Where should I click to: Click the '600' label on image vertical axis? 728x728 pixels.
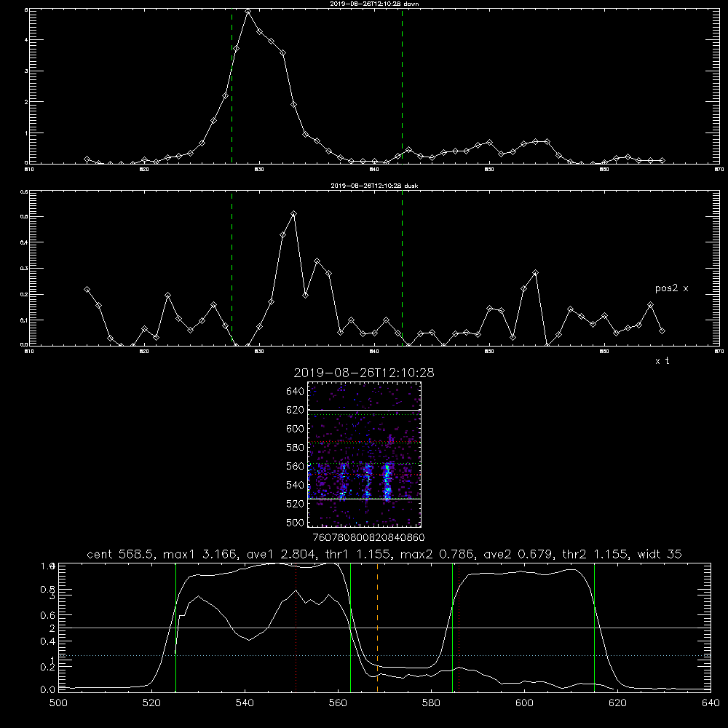pyautogui.click(x=296, y=429)
